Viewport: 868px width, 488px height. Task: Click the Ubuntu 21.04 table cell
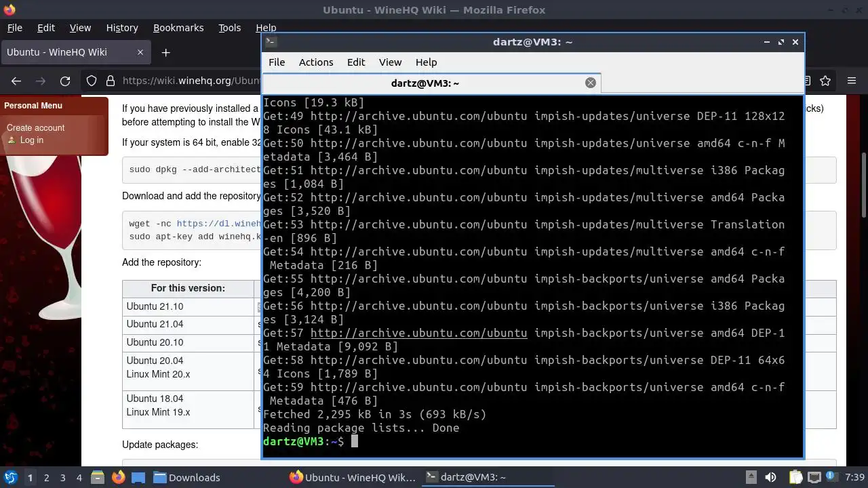188,324
